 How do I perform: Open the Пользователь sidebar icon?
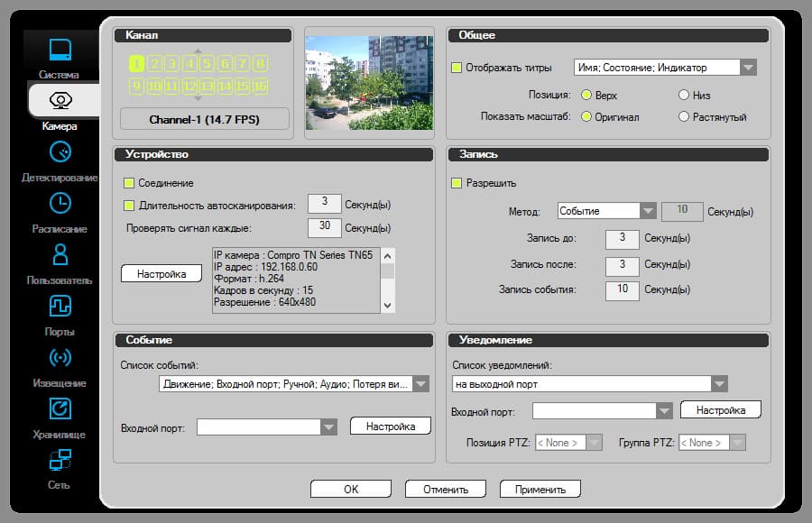pyautogui.click(x=60, y=254)
